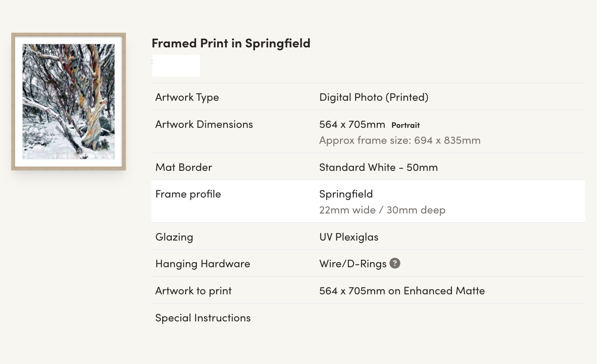The width and height of the screenshot is (597, 364).
Task: Click the Wire/D-Rings hardware value
Action: 353,264
